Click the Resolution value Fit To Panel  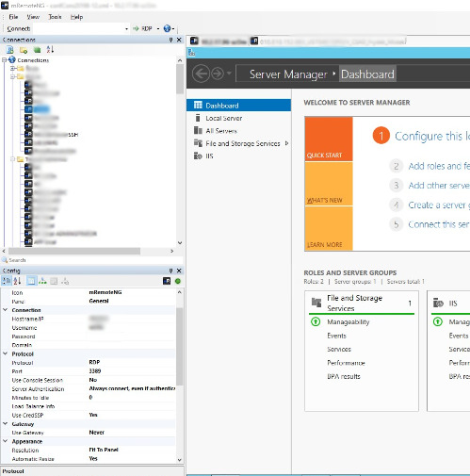coord(104,450)
